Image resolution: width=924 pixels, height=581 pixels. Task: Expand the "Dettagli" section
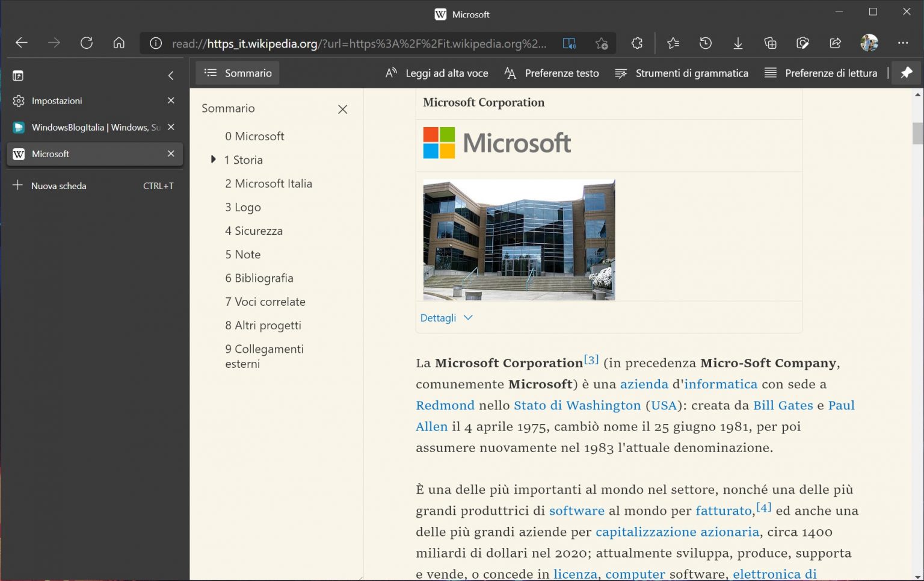coord(446,317)
